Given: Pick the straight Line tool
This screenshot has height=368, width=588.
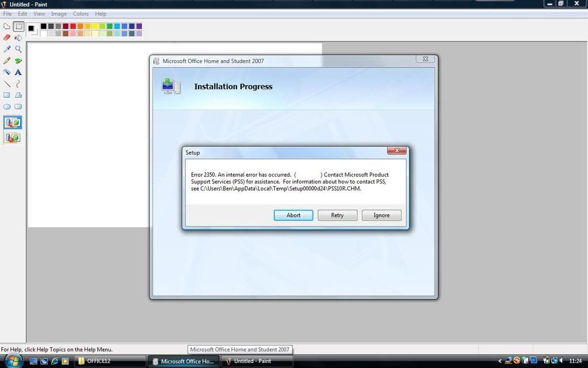Looking at the screenshot, I should [x=7, y=83].
